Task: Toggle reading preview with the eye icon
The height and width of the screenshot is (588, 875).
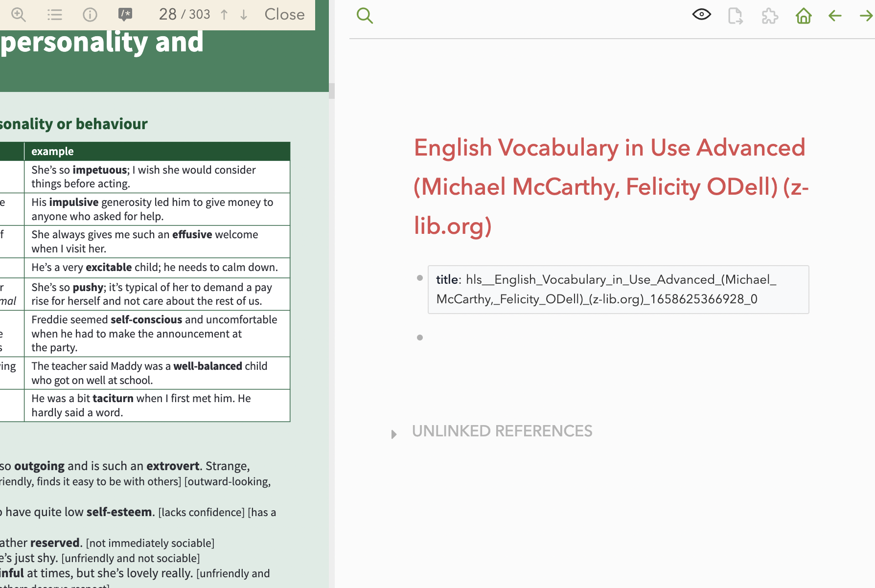Action: [701, 14]
